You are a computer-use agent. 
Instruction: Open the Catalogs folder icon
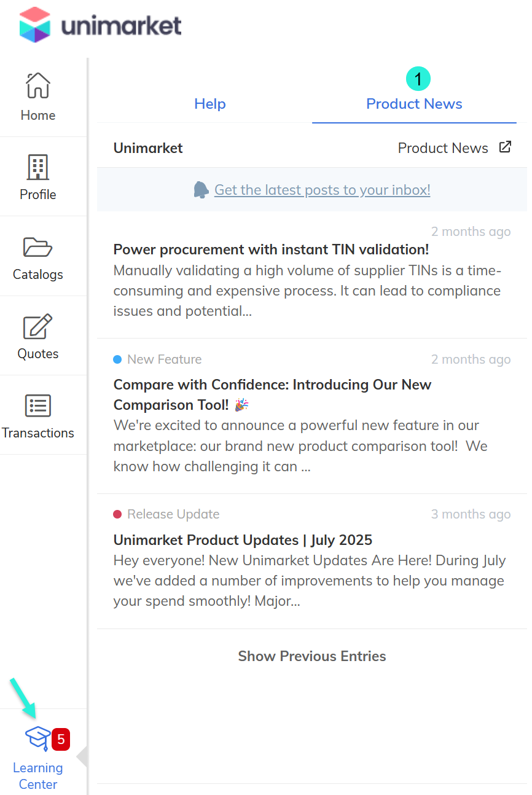tap(37, 247)
